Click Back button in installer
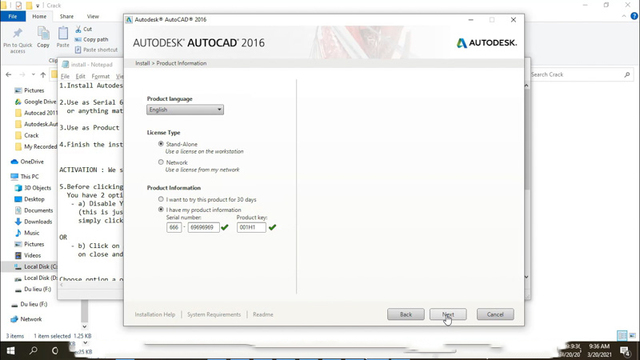The image size is (640, 360). (x=406, y=314)
